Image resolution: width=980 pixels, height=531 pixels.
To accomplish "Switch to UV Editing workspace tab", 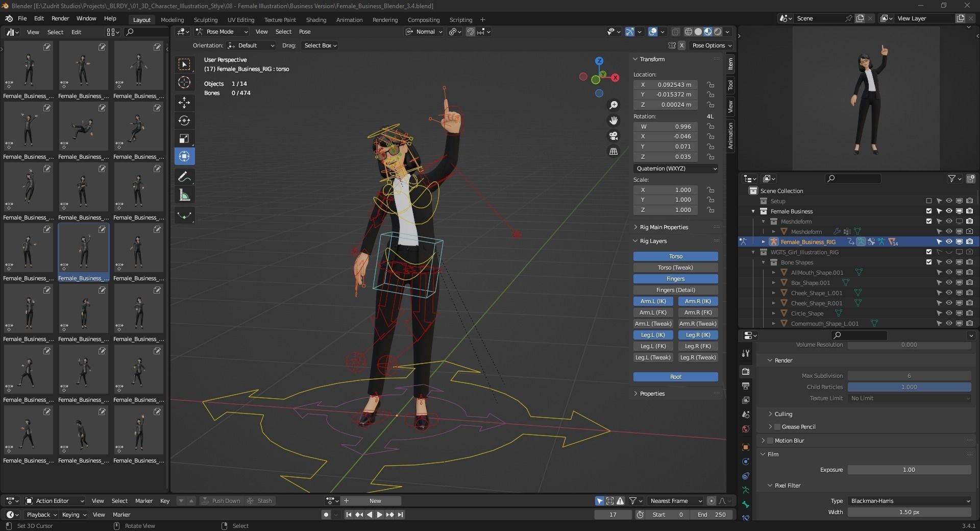I will (x=241, y=20).
